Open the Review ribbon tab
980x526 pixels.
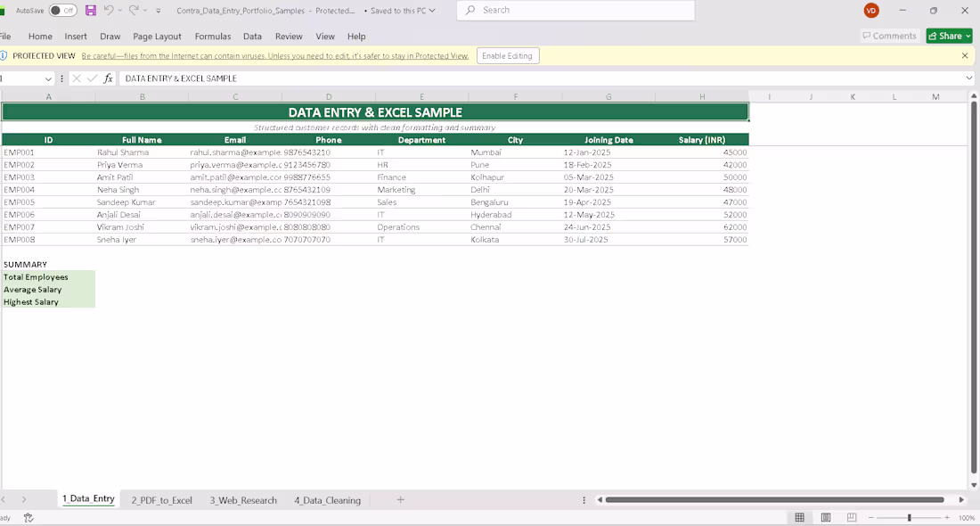point(289,37)
